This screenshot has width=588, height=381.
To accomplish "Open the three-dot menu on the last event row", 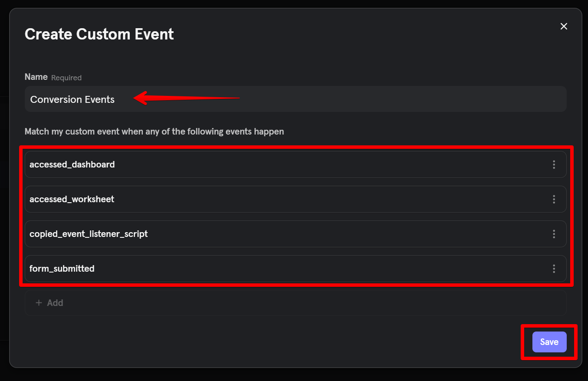I will coord(554,269).
